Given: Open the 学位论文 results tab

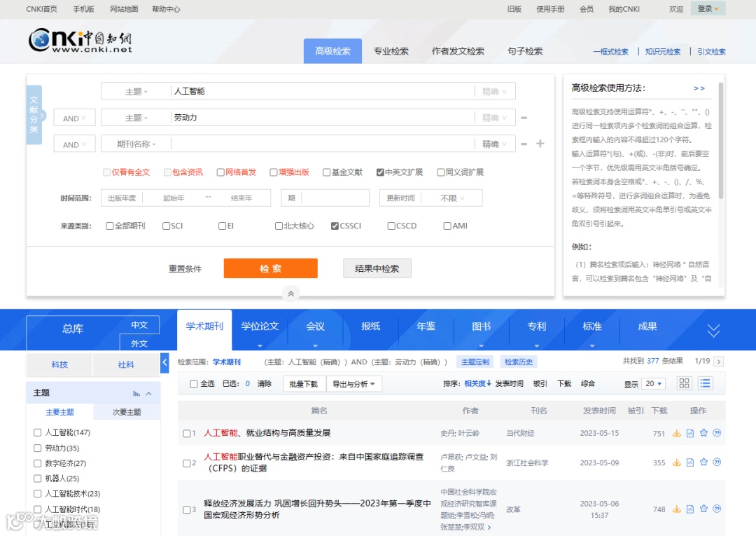Looking at the screenshot, I should pyautogui.click(x=260, y=327).
